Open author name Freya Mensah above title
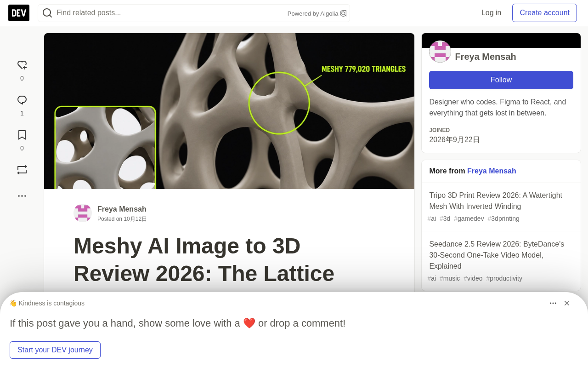 point(122,209)
